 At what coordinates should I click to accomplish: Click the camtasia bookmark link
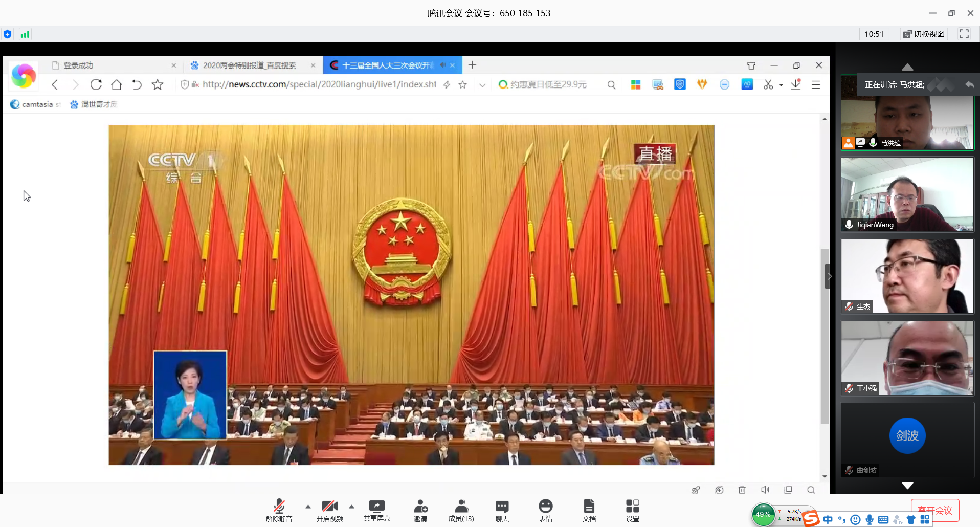click(x=37, y=104)
